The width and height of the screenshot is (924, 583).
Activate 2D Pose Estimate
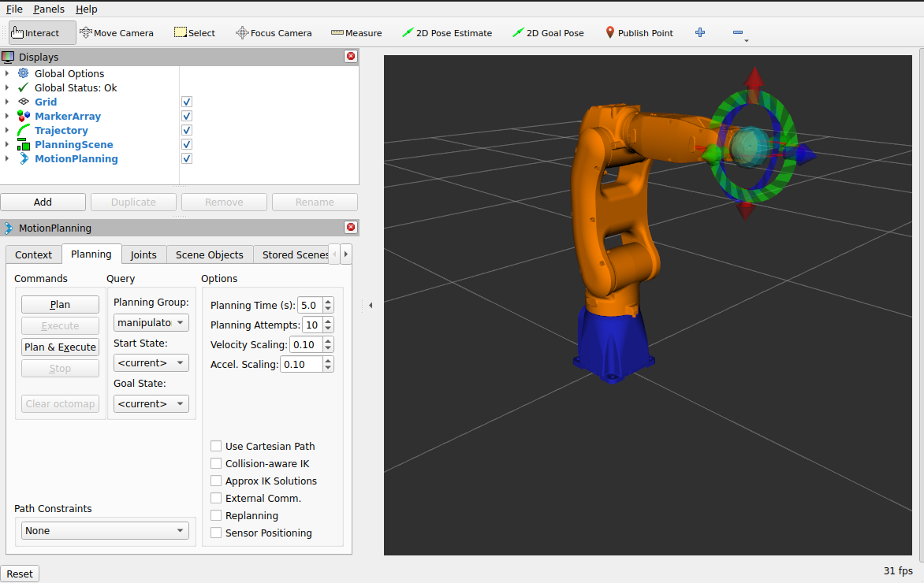point(447,32)
